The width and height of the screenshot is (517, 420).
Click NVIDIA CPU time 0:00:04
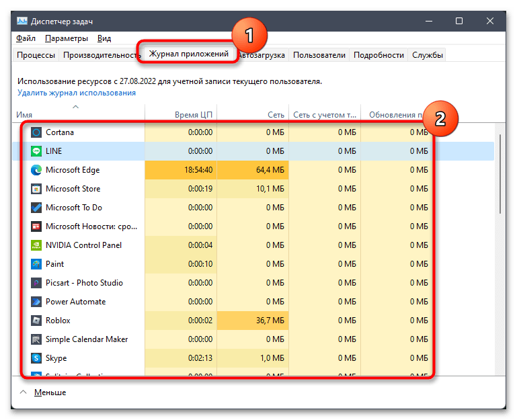(x=200, y=245)
